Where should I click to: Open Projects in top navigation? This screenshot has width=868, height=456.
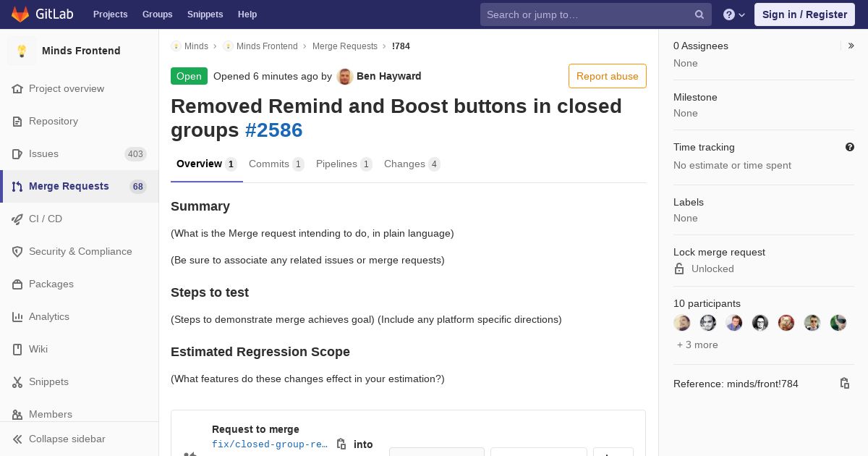coord(110,14)
